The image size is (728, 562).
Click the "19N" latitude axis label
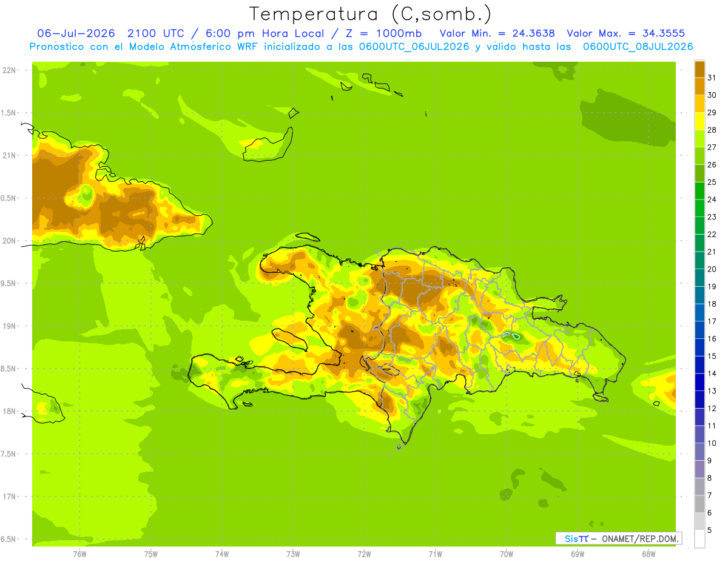tap(9, 326)
